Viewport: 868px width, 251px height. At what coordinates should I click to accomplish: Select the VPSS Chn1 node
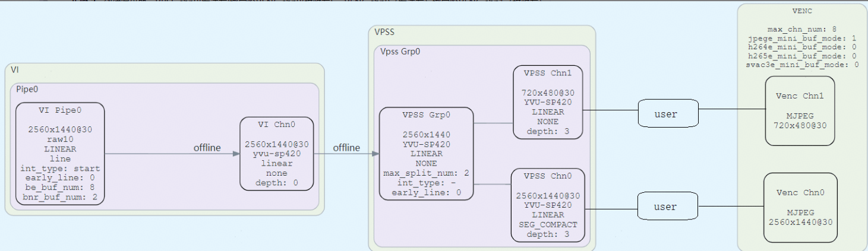coord(549,102)
